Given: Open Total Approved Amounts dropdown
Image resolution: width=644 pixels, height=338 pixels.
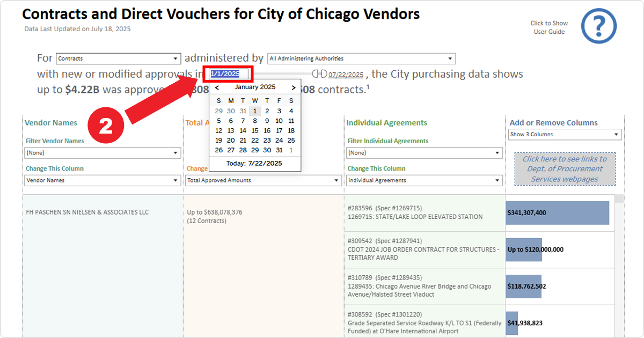Looking at the screenshot, I should click(264, 180).
